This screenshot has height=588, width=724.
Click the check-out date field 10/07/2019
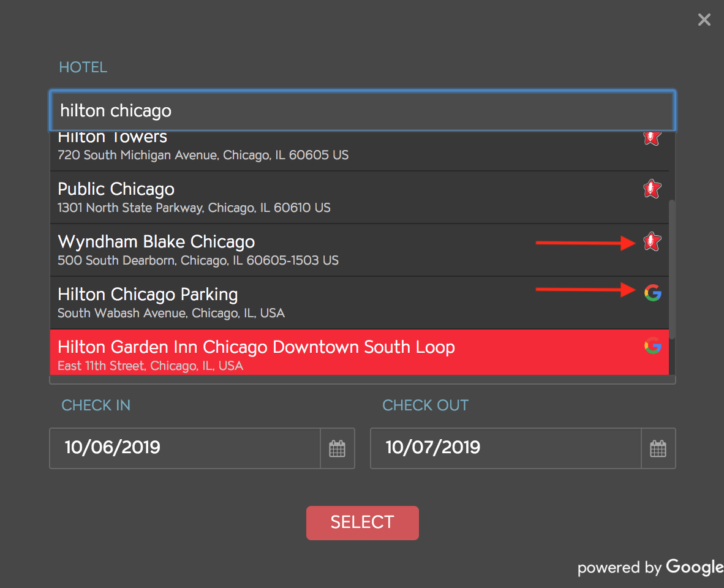(506, 448)
